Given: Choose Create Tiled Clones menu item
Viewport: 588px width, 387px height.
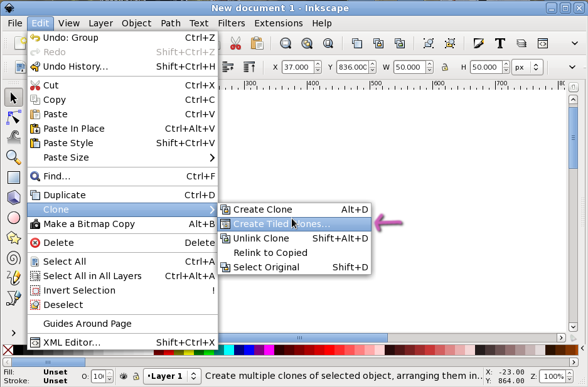Looking at the screenshot, I should pyautogui.click(x=294, y=224).
